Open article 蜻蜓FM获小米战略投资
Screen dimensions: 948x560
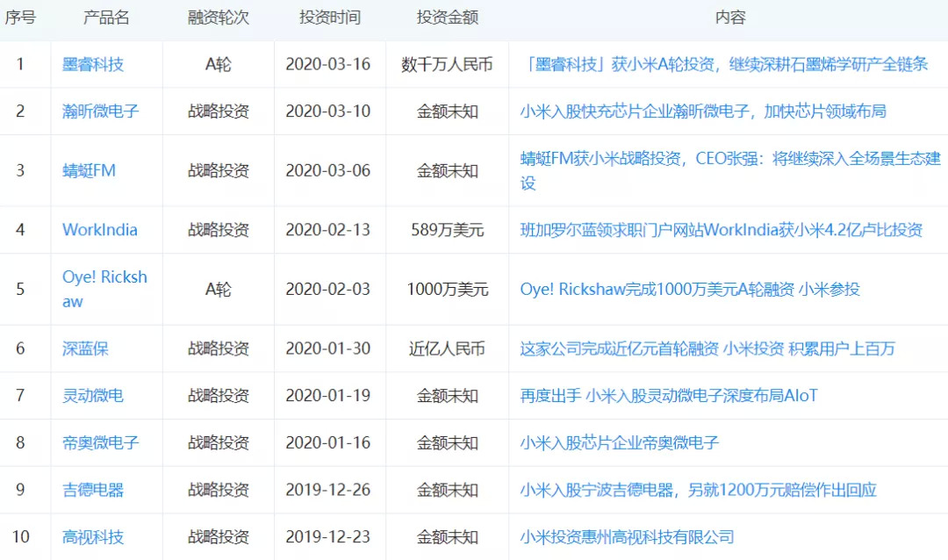(x=730, y=170)
